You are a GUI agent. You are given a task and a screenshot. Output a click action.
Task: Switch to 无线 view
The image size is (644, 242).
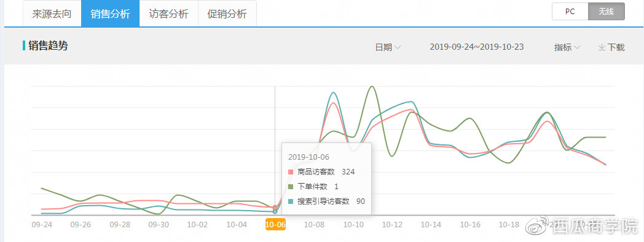607,12
